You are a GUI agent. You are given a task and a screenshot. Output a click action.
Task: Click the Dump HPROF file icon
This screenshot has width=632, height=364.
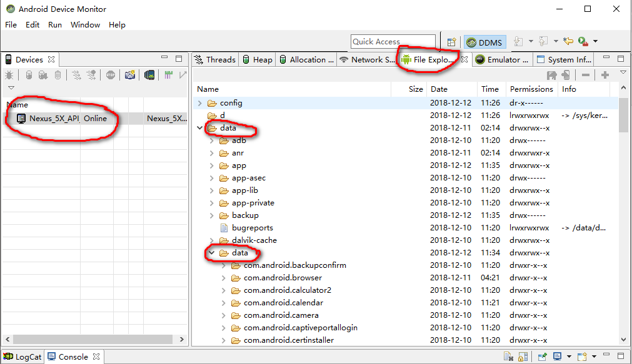[x=43, y=75]
